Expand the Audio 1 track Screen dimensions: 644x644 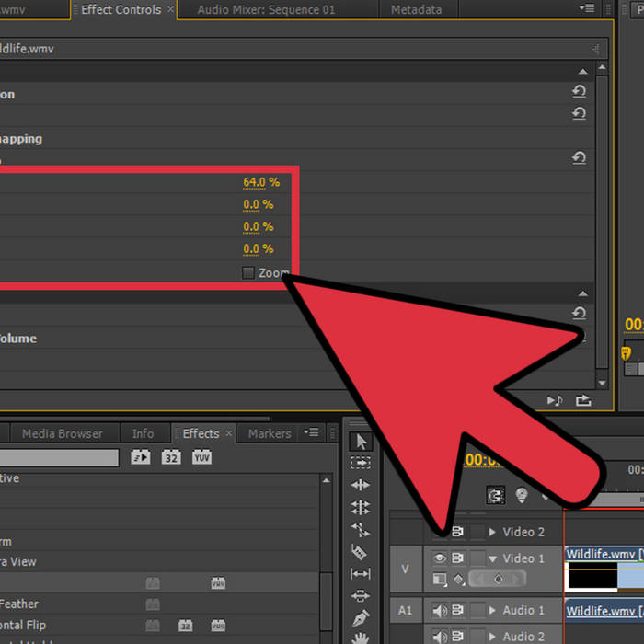click(492, 610)
